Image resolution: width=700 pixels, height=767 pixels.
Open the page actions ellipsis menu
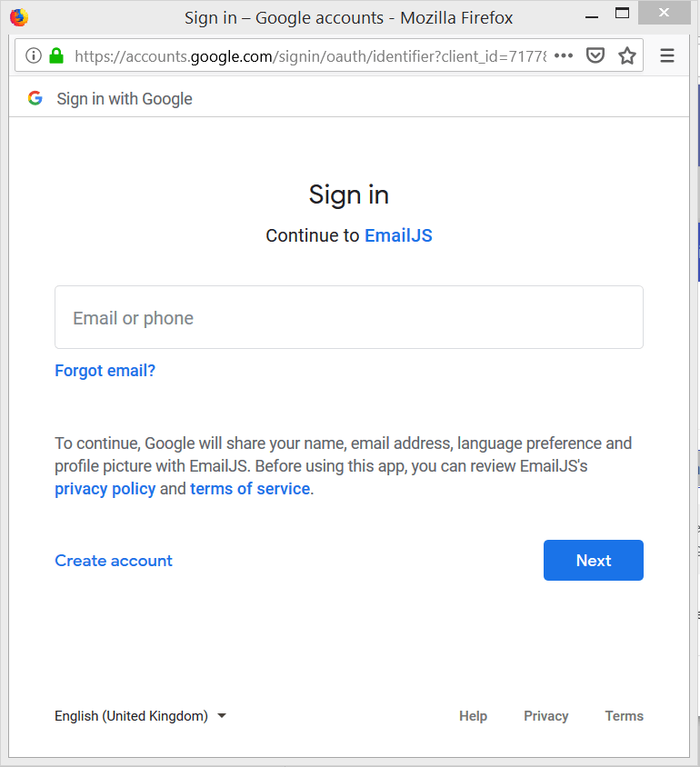point(563,55)
